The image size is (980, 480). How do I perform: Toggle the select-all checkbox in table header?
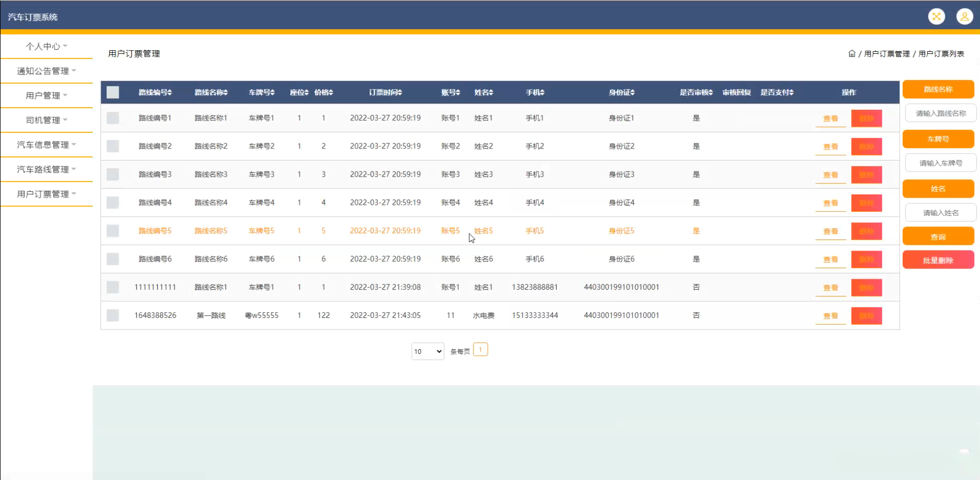coord(113,93)
